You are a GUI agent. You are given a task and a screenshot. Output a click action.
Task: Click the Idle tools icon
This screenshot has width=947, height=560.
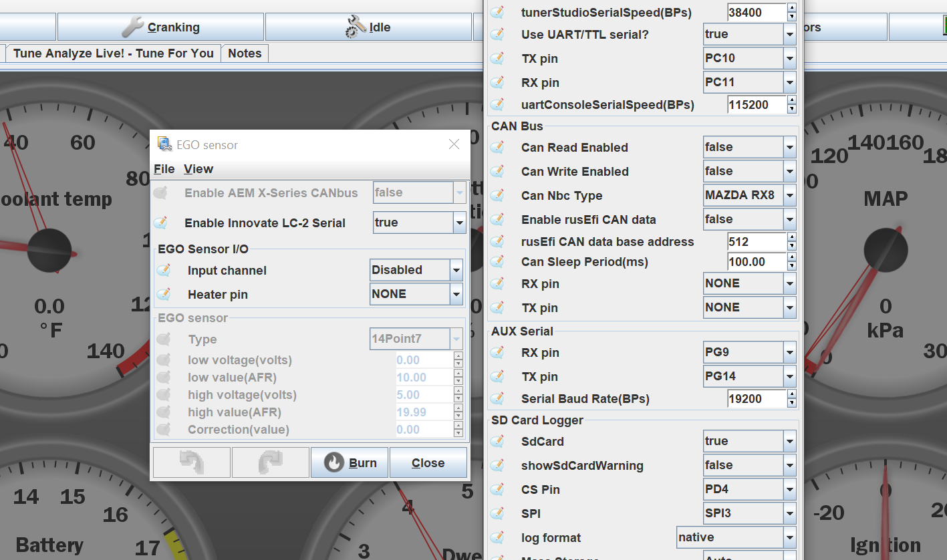353,26
